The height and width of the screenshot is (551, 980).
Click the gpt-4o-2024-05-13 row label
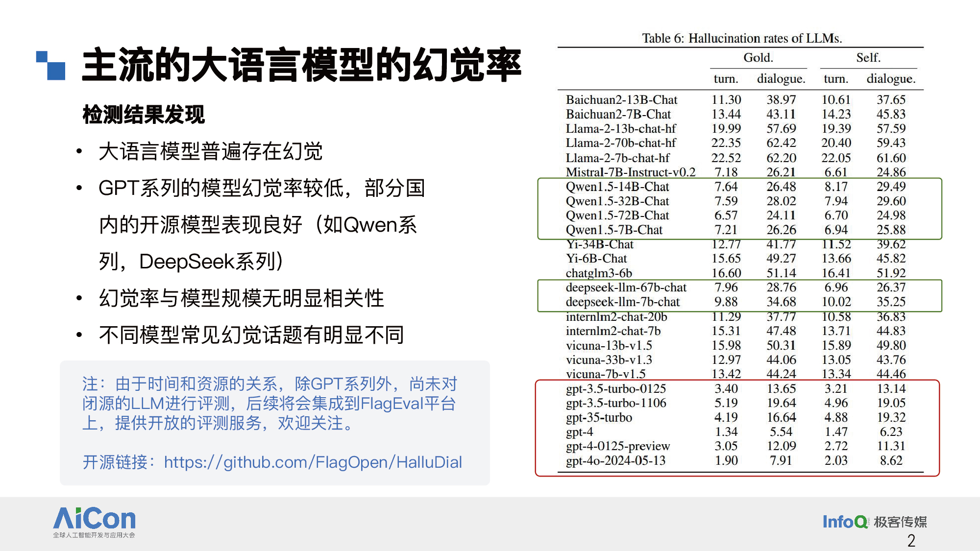615,460
